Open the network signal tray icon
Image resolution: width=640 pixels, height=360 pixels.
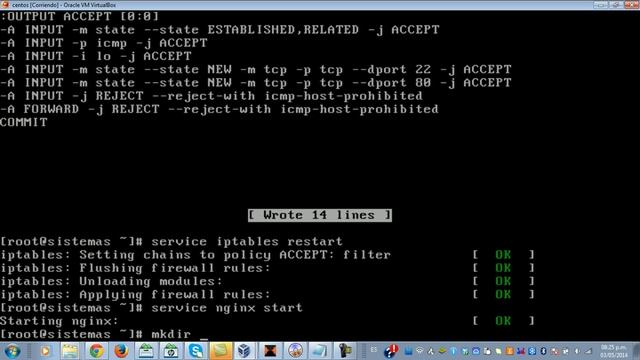[588, 351]
